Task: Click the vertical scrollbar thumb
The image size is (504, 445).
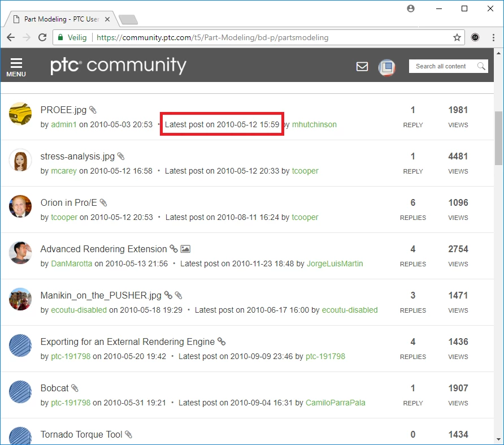Action: point(498,139)
